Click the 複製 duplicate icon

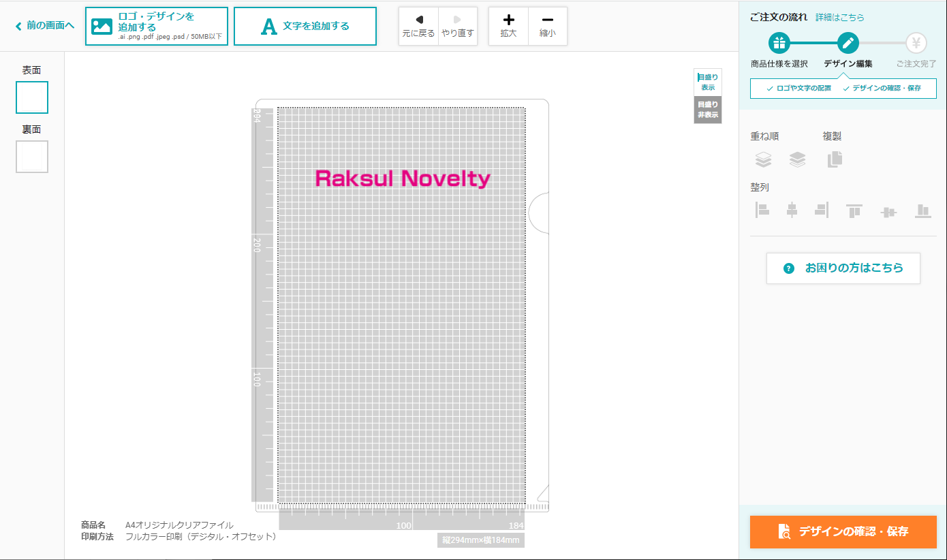coord(835,159)
